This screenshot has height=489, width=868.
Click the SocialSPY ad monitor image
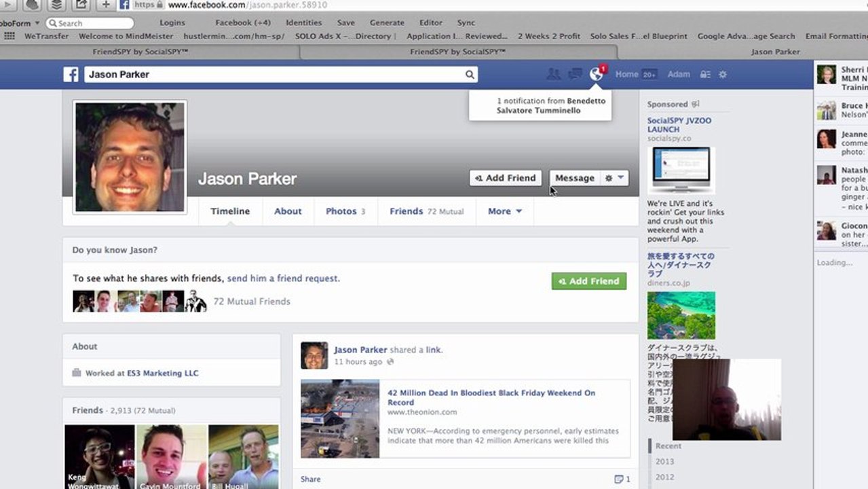click(681, 169)
